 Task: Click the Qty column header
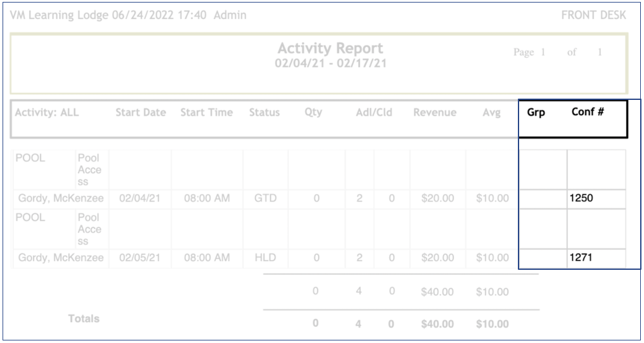coord(313,113)
